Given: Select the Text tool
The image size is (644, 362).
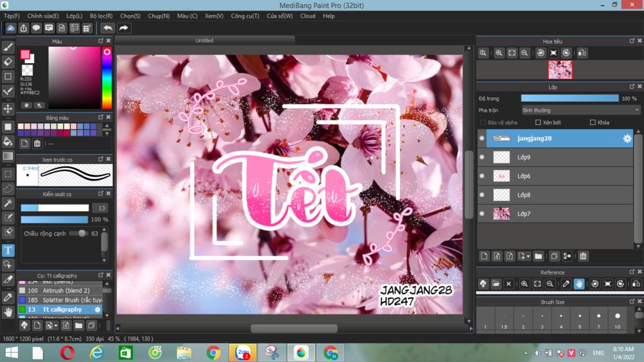Looking at the screenshot, I should 8,250.
